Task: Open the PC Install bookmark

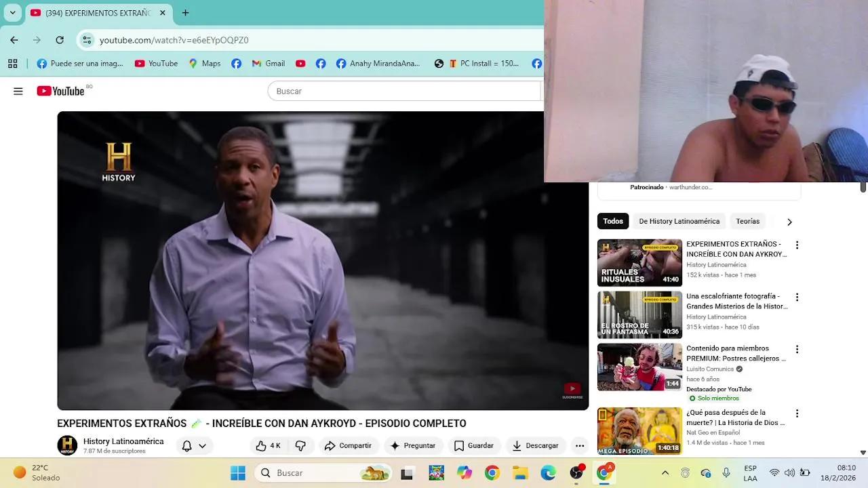Action: [x=484, y=64]
